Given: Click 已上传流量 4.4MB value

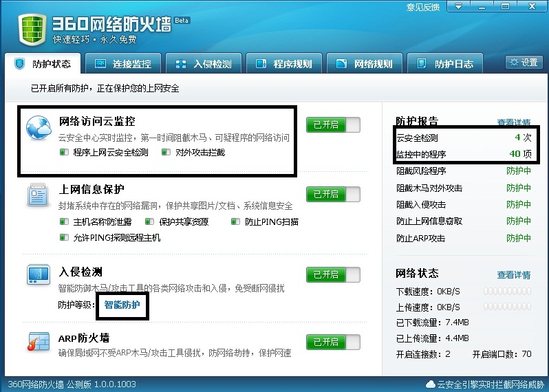Looking at the screenshot, I should 457,338.
